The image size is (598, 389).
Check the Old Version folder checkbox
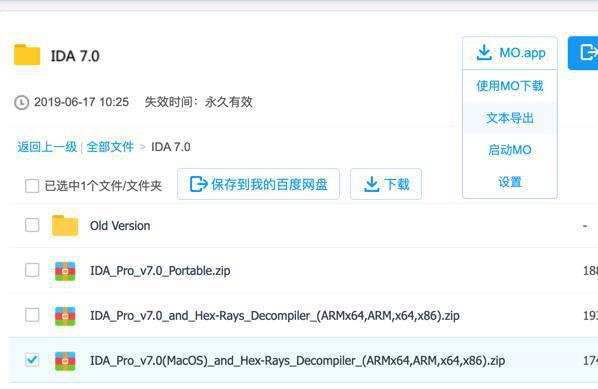pyautogui.click(x=32, y=225)
